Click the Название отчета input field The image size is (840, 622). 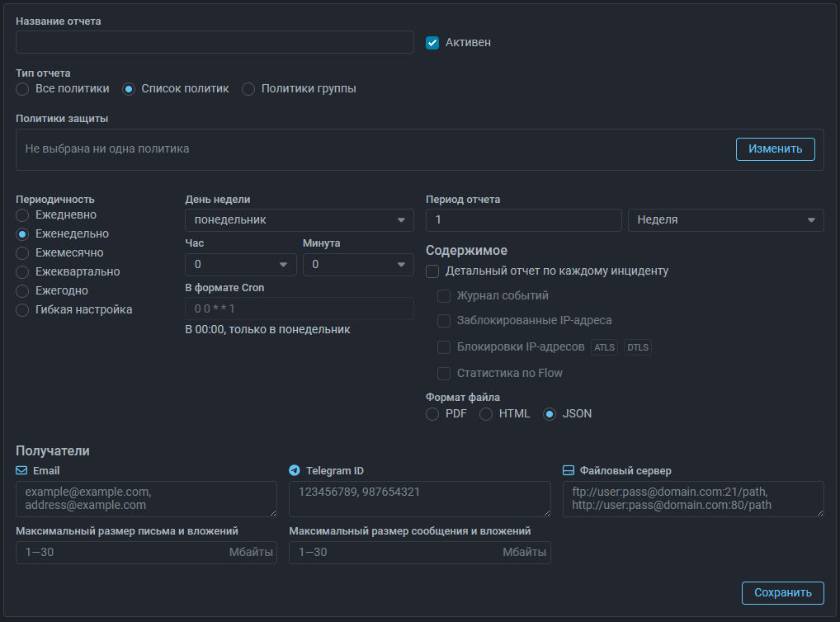[215, 42]
